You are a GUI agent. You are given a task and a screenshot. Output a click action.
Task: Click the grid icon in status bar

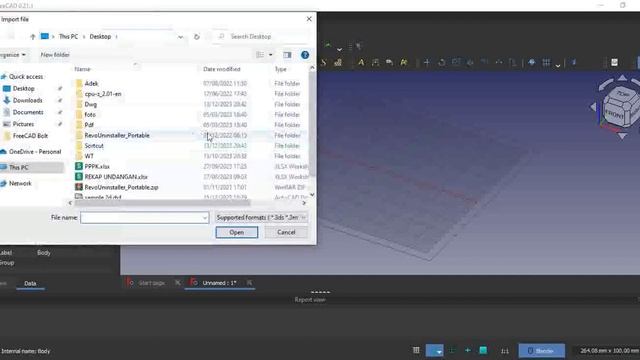[x=416, y=350]
